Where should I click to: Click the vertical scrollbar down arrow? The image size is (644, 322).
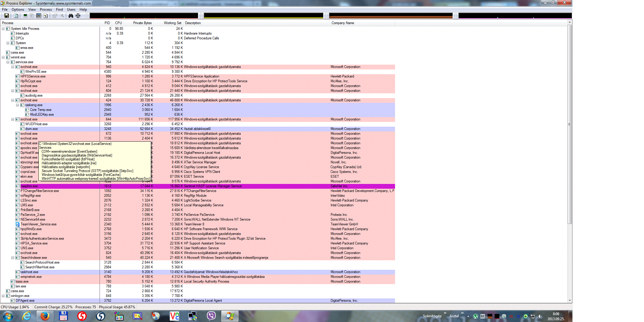tap(570, 301)
